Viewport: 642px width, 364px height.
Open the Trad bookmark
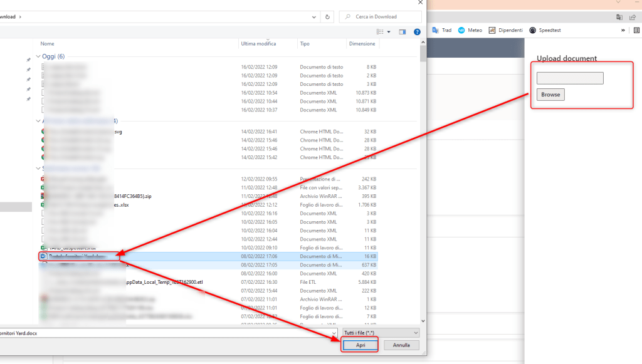click(x=442, y=30)
